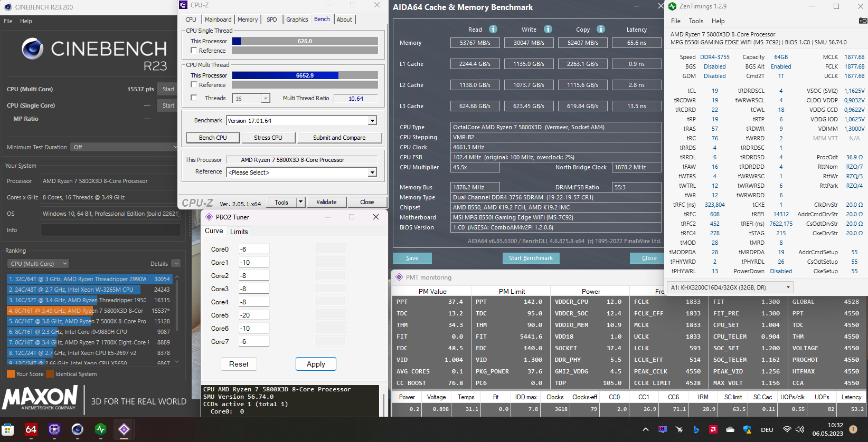868x442 pixels.
Task: Click the Stress CPU button
Action: (268, 138)
